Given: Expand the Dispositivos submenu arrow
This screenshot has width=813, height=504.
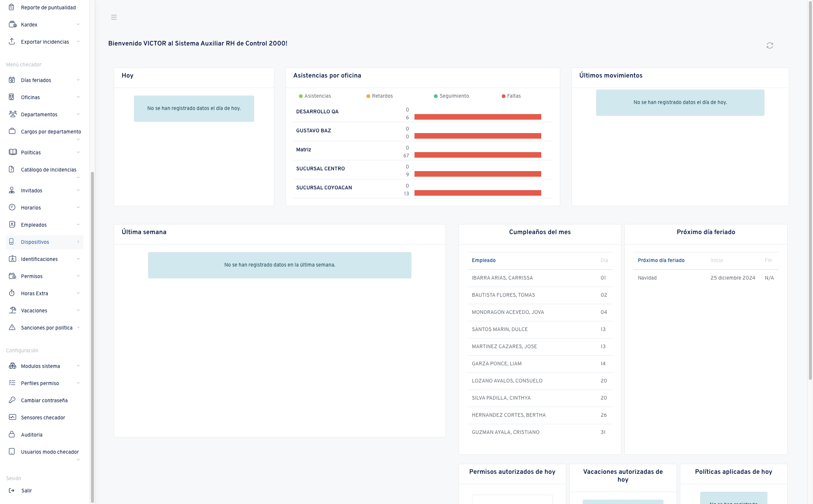Looking at the screenshot, I should pyautogui.click(x=78, y=242).
